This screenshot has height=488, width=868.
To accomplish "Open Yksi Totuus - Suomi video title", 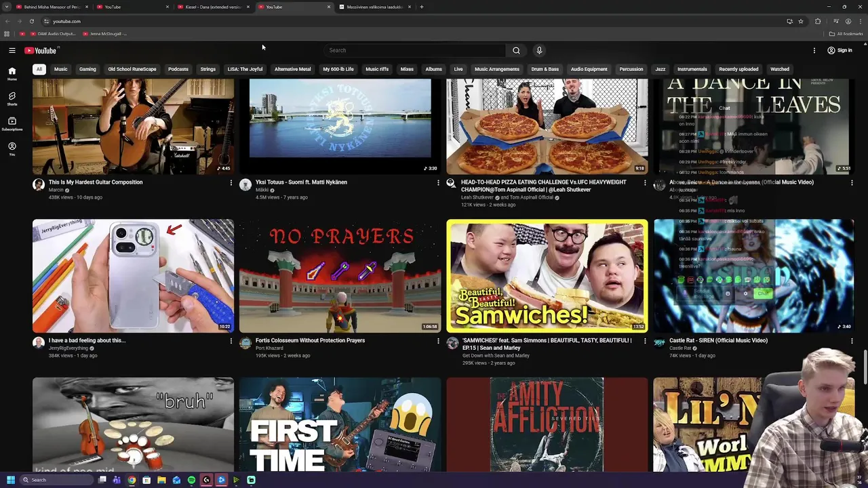I will point(301,182).
